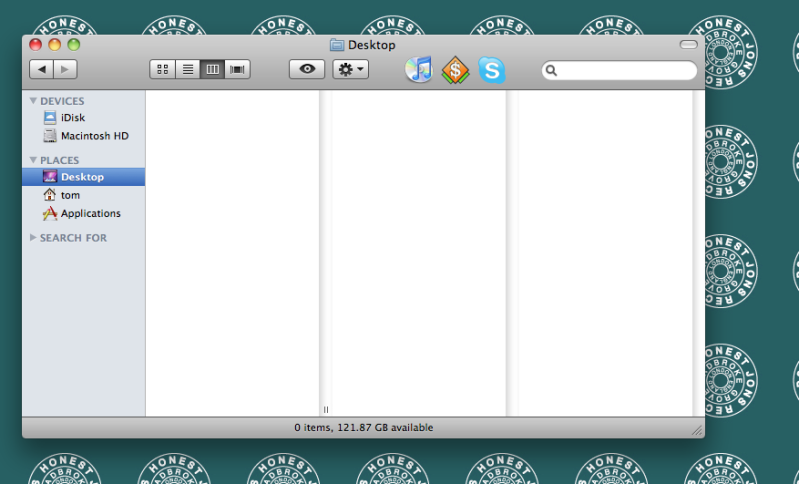Image resolution: width=799 pixels, height=484 pixels.
Task: Switch to list view
Action: click(x=188, y=69)
